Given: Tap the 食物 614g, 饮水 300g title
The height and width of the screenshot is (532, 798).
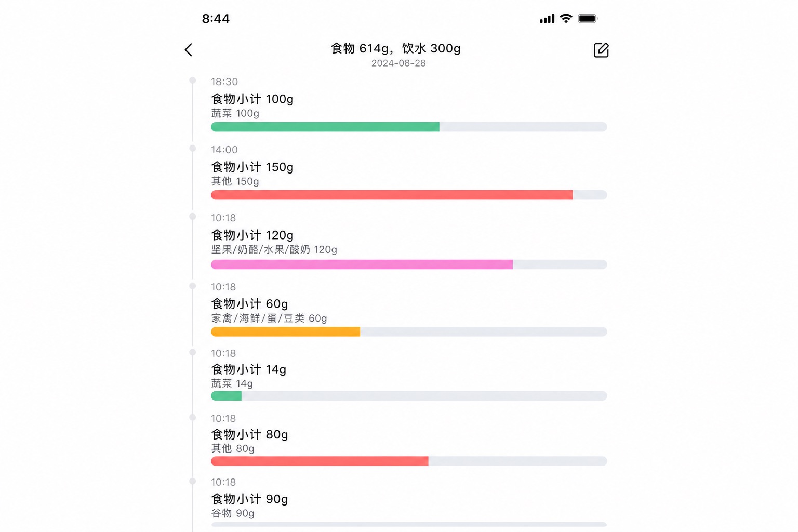Looking at the screenshot, I should coord(396,48).
